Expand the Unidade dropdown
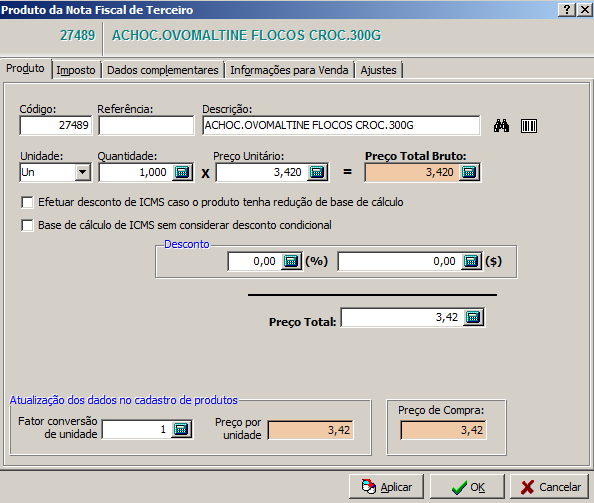The height and width of the screenshot is (503, 594). pos(83,172)
